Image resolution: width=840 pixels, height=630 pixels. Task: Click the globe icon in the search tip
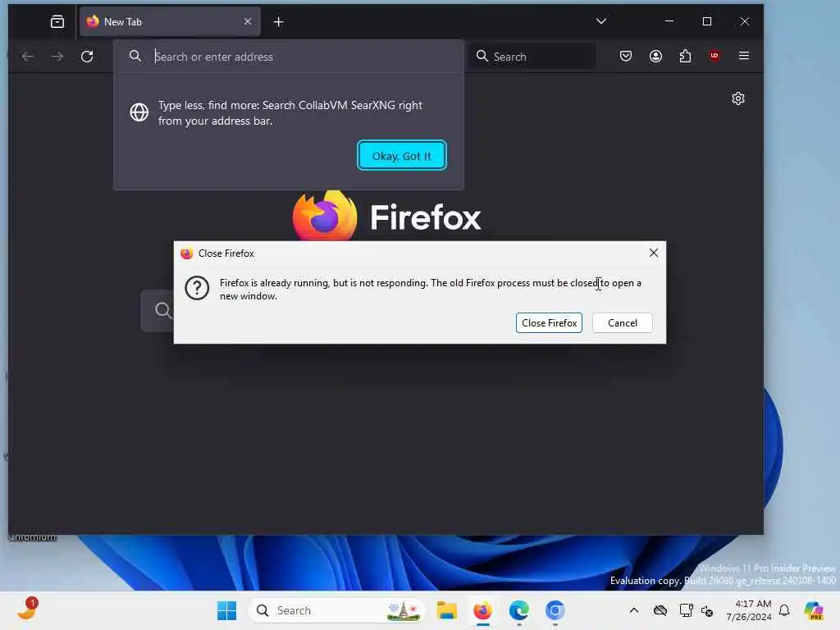pos(139,112)
